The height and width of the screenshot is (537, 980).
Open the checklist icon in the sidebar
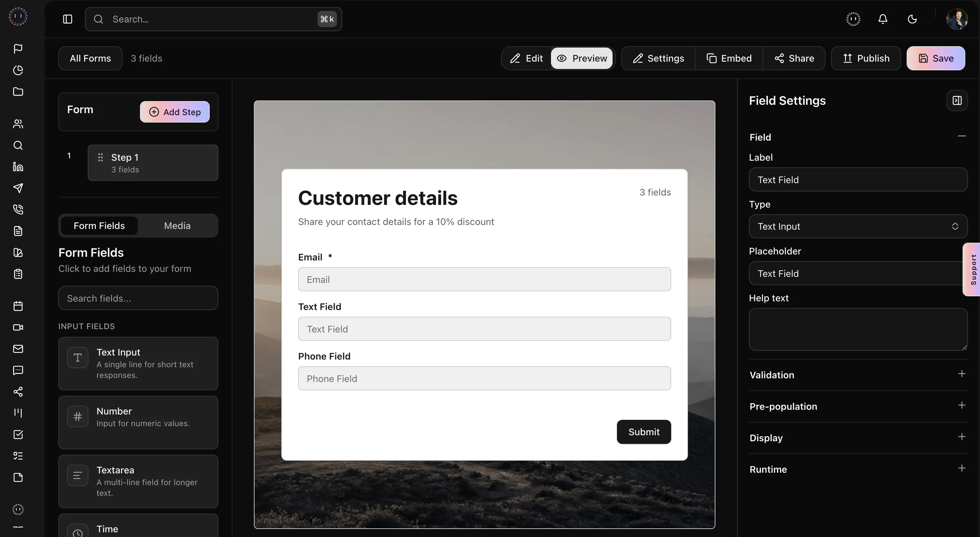click(18, 456)
